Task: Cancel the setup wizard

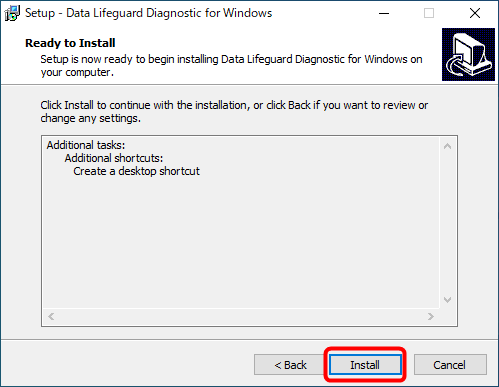Action: [x=450, y=365]
